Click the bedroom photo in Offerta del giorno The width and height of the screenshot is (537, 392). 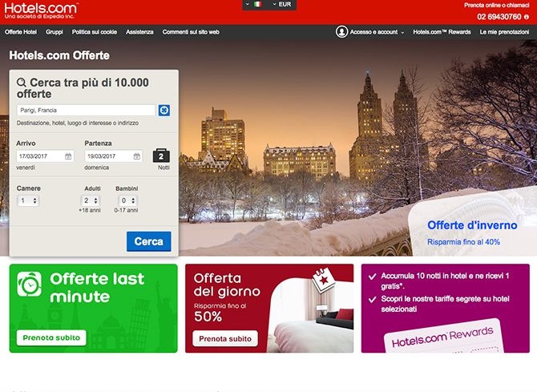click(x=310, y=317)
